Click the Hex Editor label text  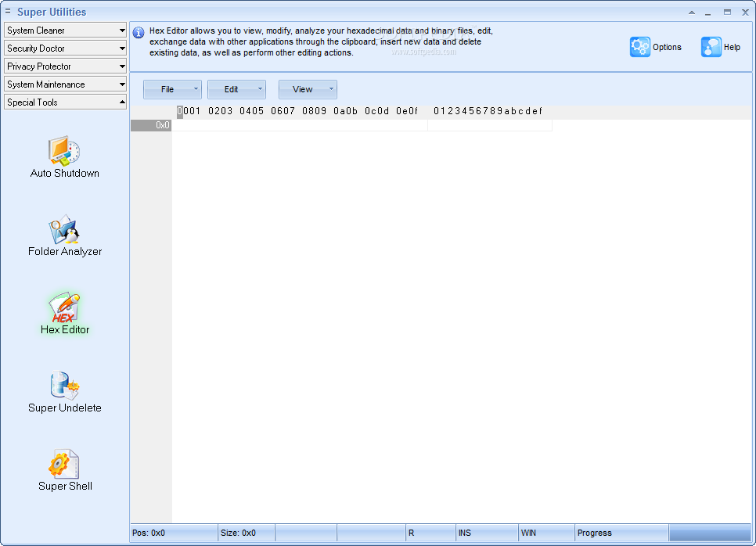tap(65, 329)
